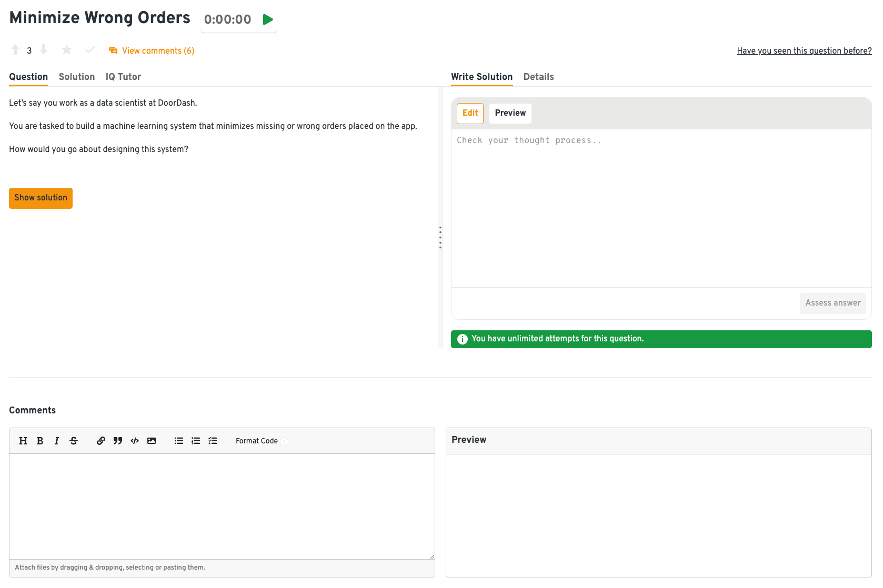This screenshot has width=883, height=588.
Task: Bookmark the question with the star icon
Action: coord(67,50)
